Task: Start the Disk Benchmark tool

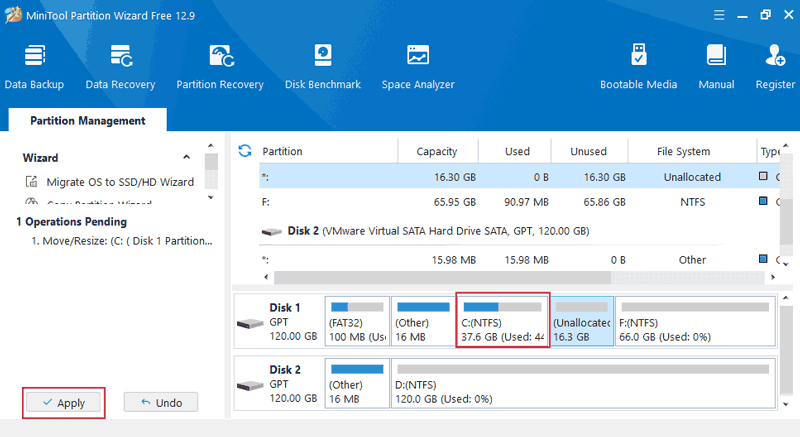Action: point(322,66)
